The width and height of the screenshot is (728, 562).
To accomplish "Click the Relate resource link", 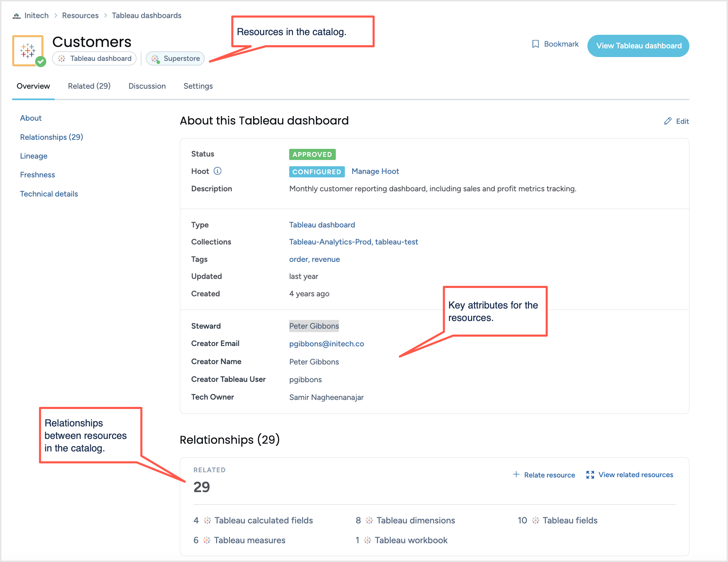I will pyautogui.click(x=549, y=475).
